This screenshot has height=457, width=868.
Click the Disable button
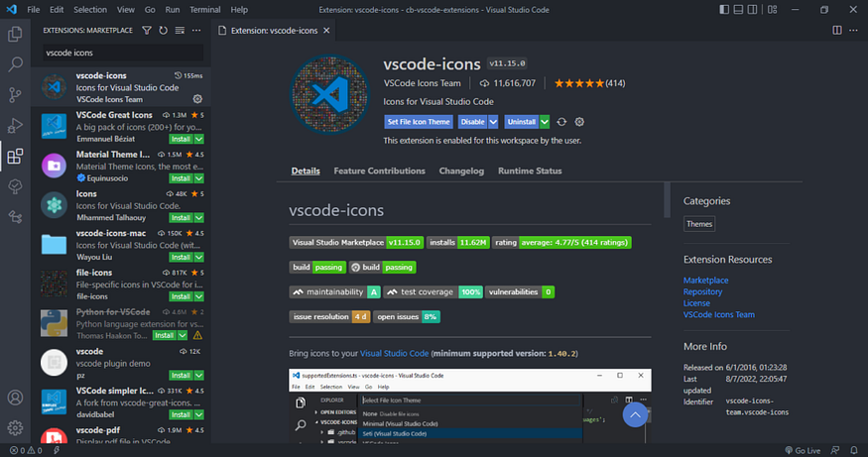click(472, 122)
